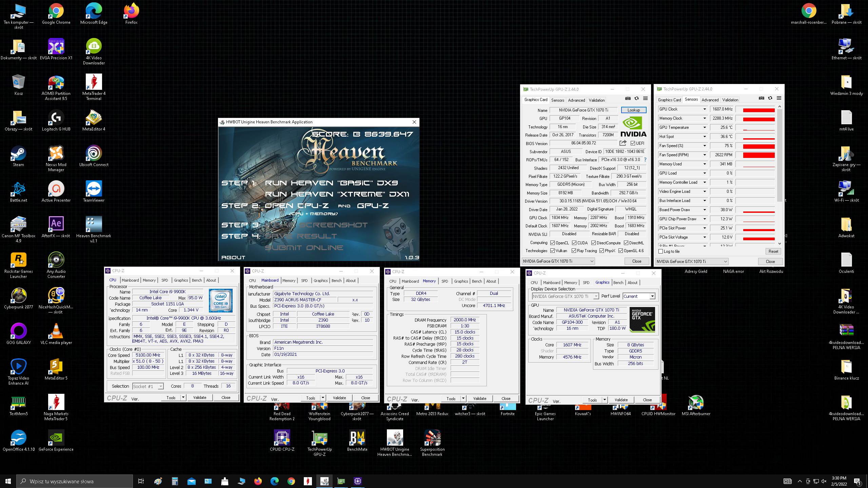Open Task View from the taskbar

(141, 481)
